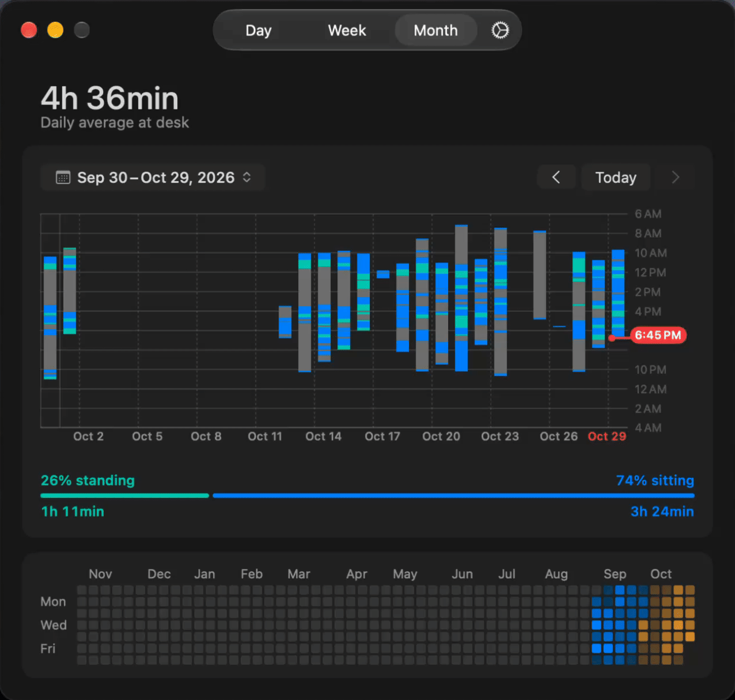The height and width of the screenshot is (700, 735).
Task: Click the 10 PM time axis label
Action: click(650, 370)
